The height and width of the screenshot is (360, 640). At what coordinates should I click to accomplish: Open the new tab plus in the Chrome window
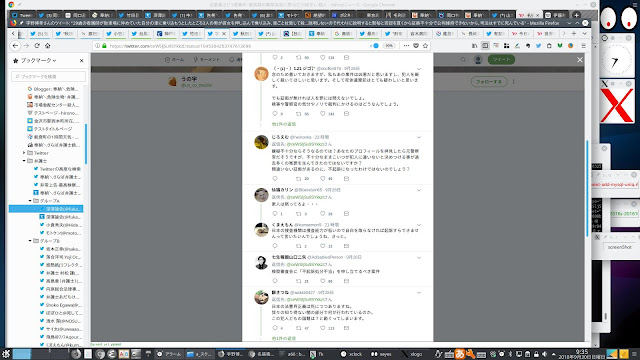coord(576,15)
